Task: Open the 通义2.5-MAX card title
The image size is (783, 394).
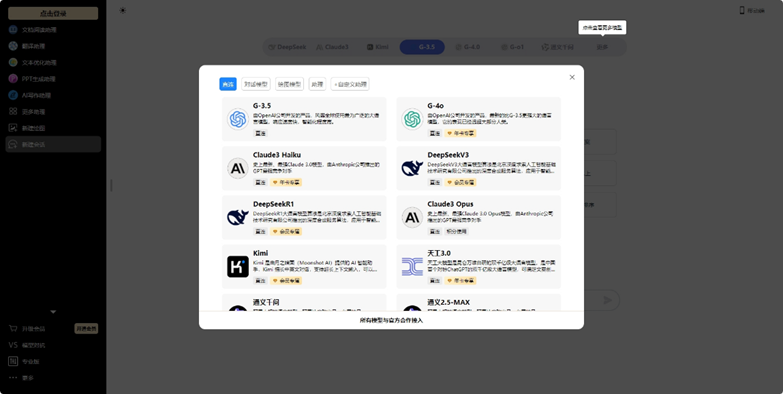Action: point(448,302)
